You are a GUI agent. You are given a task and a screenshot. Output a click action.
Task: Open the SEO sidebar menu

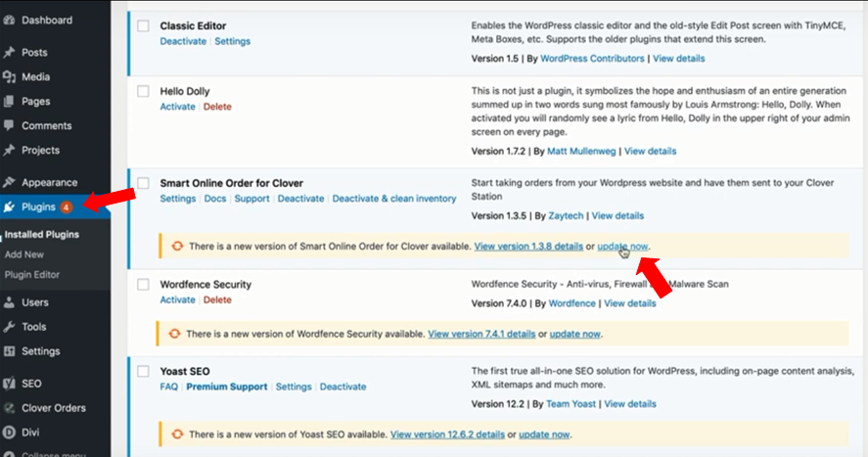(31, 384)
